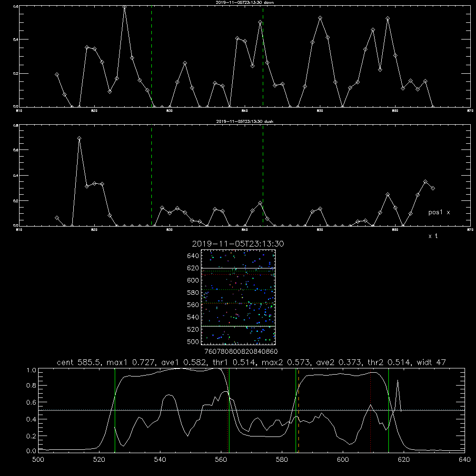The image size is (476, 476).
Task: Select the 'cent 585.5' value
Action: pyautogui.click(x=79, y=362)
